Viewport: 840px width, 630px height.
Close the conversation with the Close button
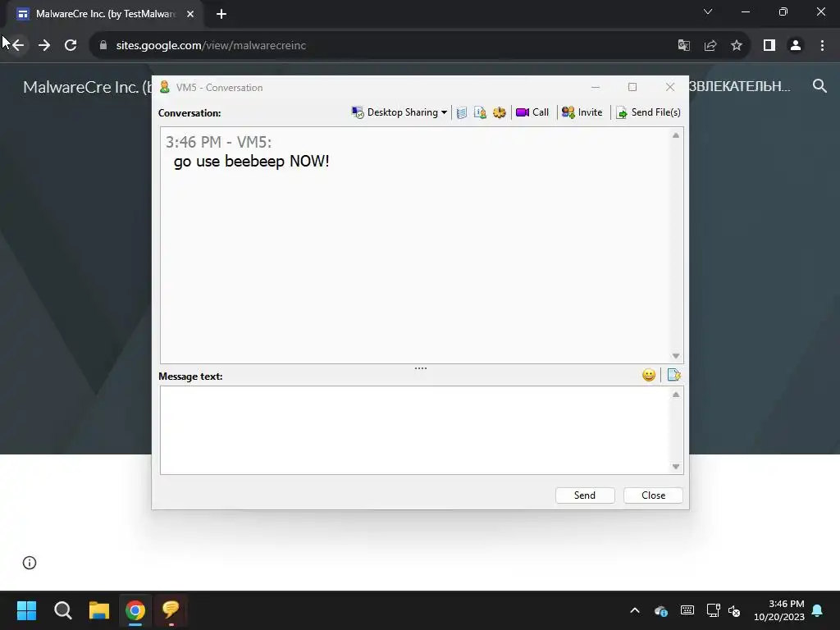pos(653,495)
